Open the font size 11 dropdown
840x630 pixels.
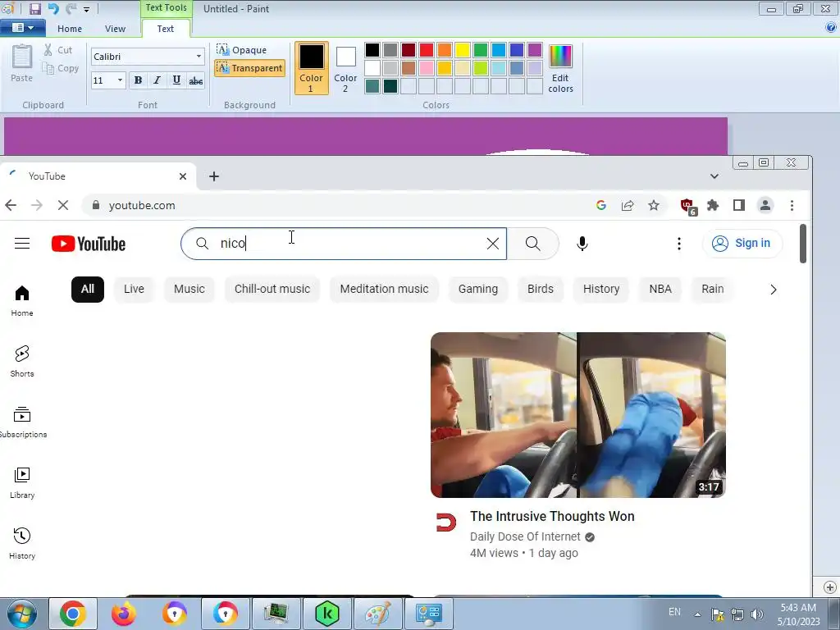click(120, 80)
